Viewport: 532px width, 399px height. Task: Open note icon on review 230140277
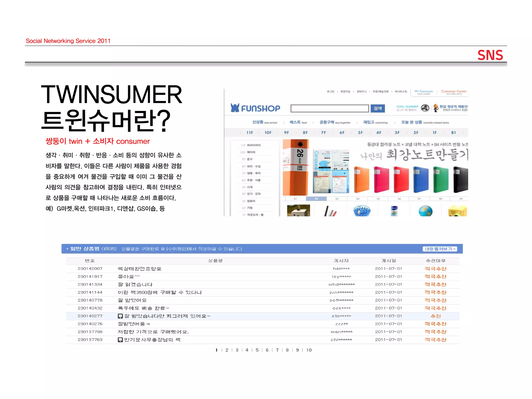click(120, 316)
